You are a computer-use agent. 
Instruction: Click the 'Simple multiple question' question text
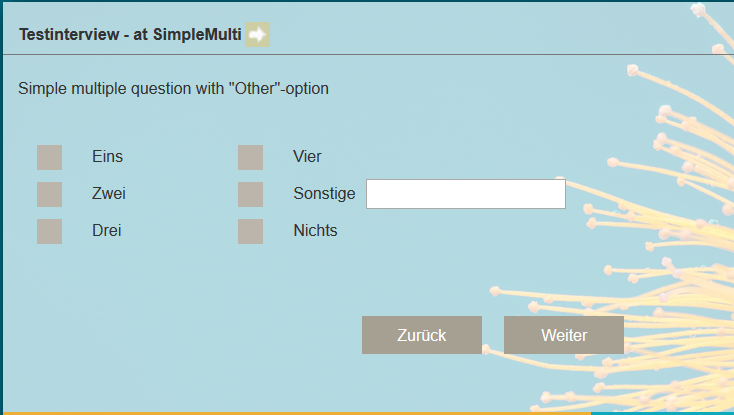pyautogui.click(x=173, y=89)
